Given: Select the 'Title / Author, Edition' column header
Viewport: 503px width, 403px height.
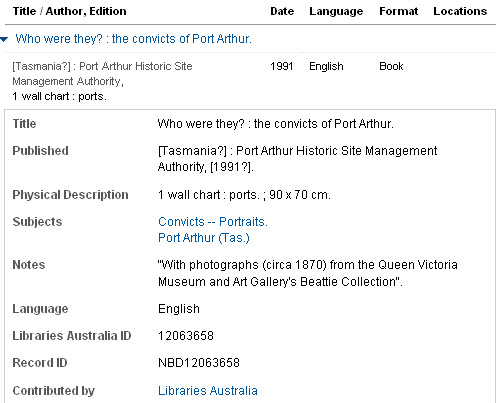Looking at the screenshot, I should pos(70,11).
